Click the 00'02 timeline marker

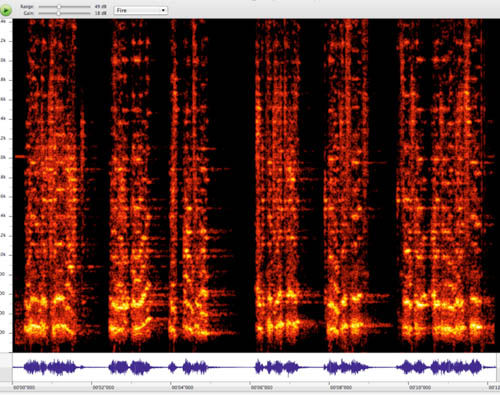(x=103, y=388)
